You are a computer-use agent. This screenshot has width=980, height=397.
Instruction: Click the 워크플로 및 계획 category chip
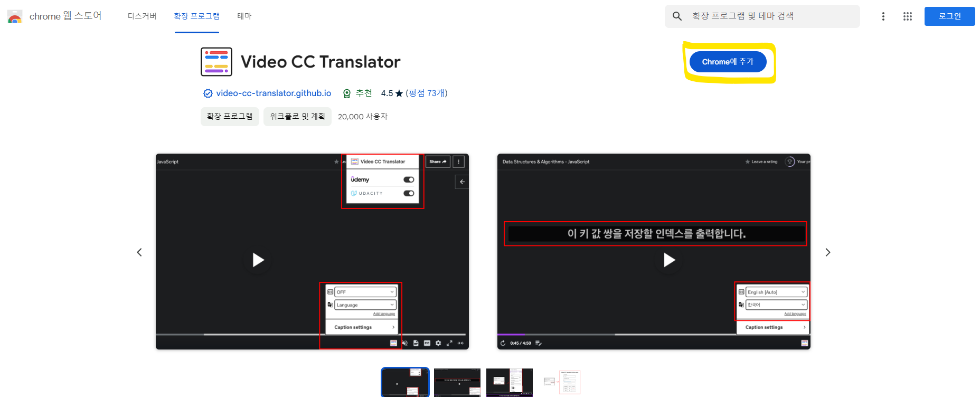tap(297, 116)
